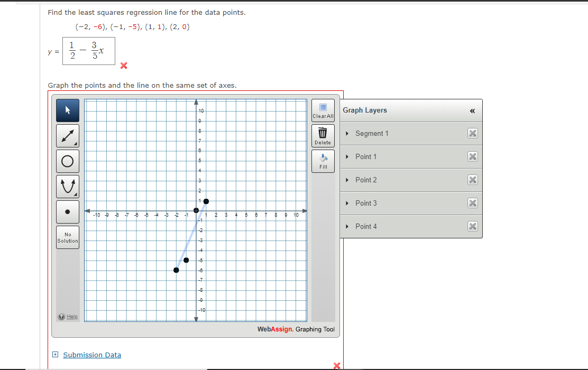Select the Point 3 layer label
Image resolution: width=588 pixels, height=370 pixels.
(x=366, y=203)
